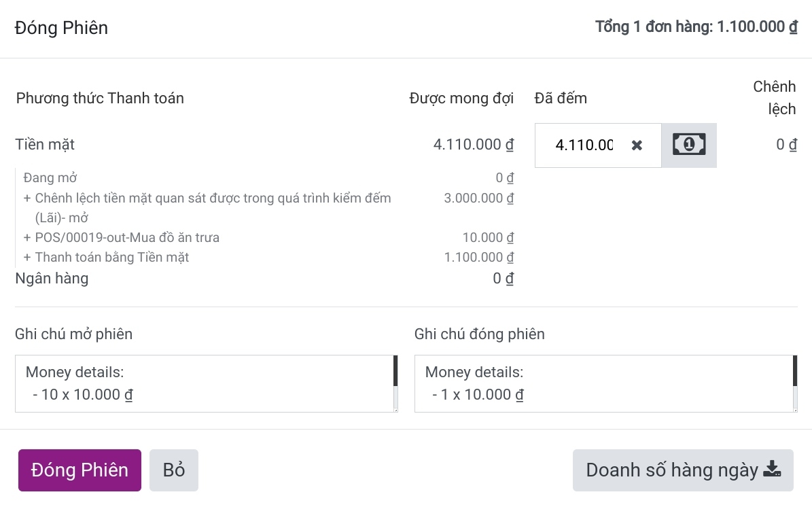
Task: Click the 10.000 ₫ lunch expense amount
Action: point(489,238)
